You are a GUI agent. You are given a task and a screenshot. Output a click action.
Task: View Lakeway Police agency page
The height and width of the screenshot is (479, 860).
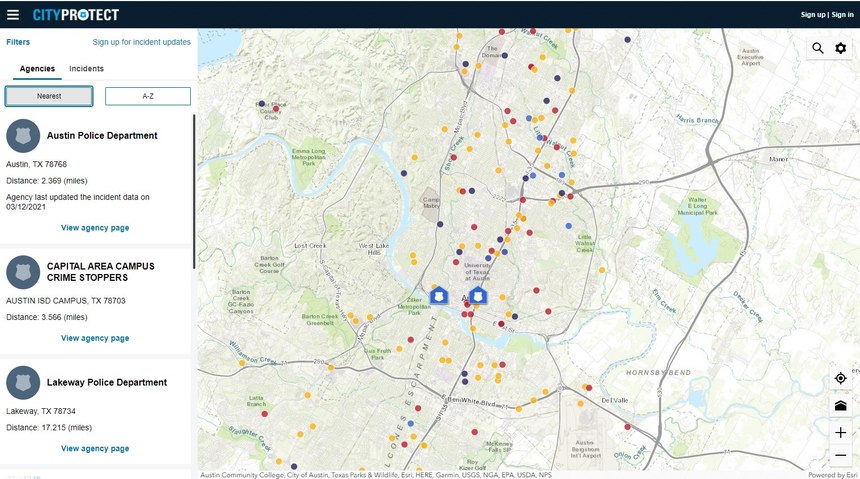click(95, 448)
